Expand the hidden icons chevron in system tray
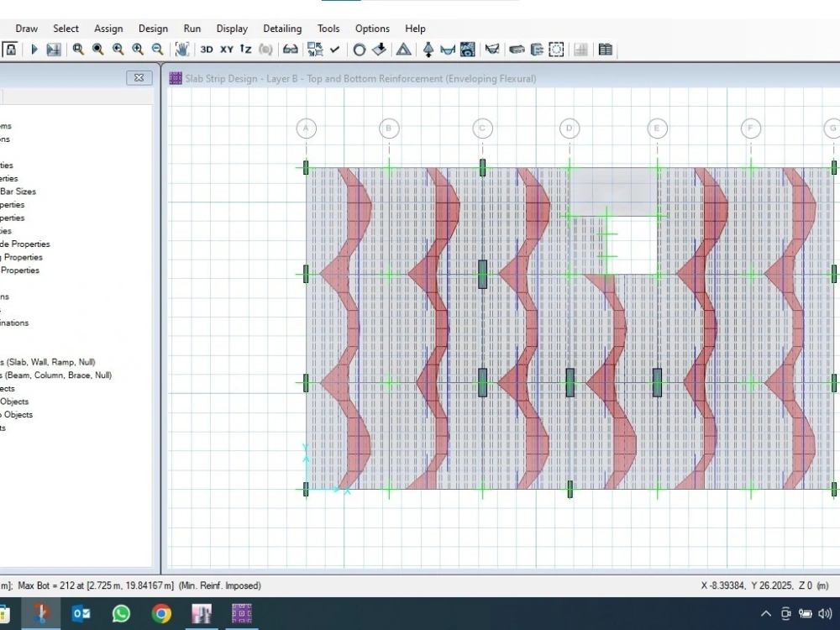The width and height of the screenshot is (840, 630). click(766, 613)
